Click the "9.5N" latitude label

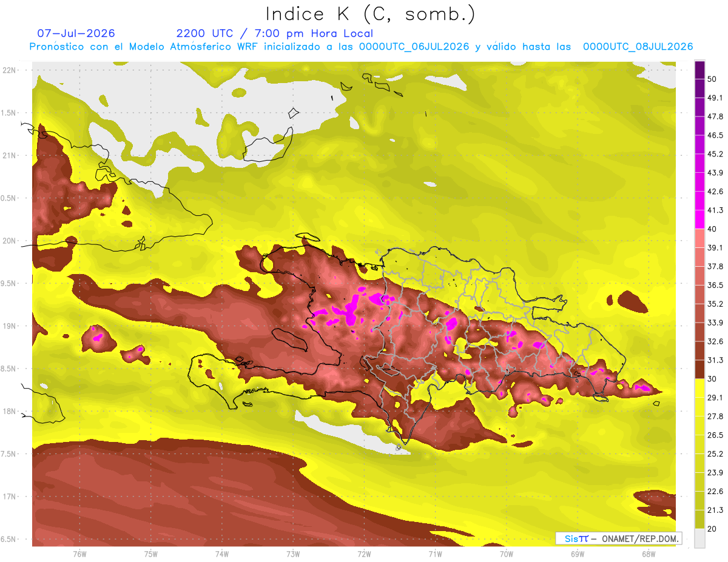pyautogui.click(x=9, y=283)
